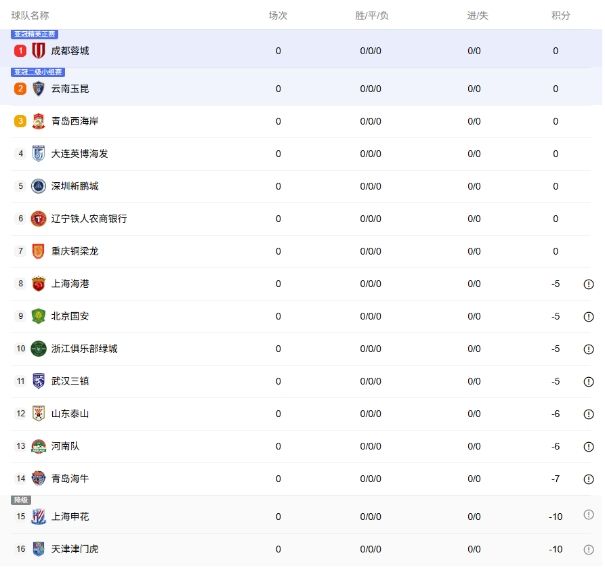Click the 青岛海牛 deduction info icon
Screen dimensions: 605x567
[x=589, y=479]
